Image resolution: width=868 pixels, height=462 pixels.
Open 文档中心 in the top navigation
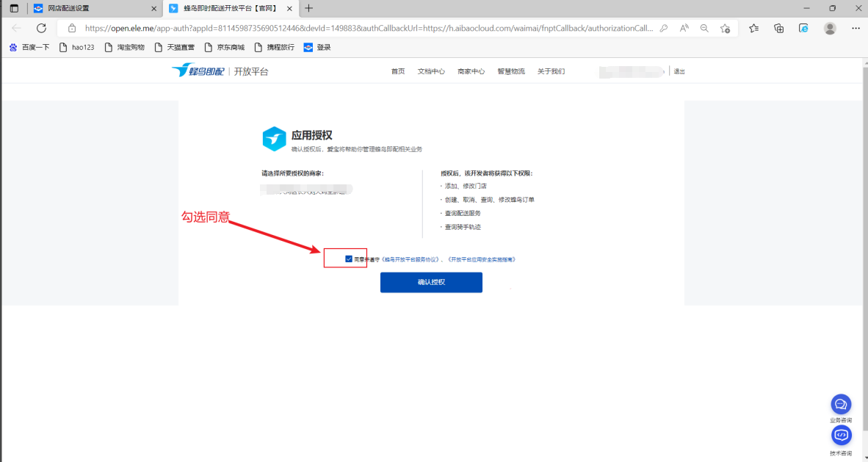[431, 71]
